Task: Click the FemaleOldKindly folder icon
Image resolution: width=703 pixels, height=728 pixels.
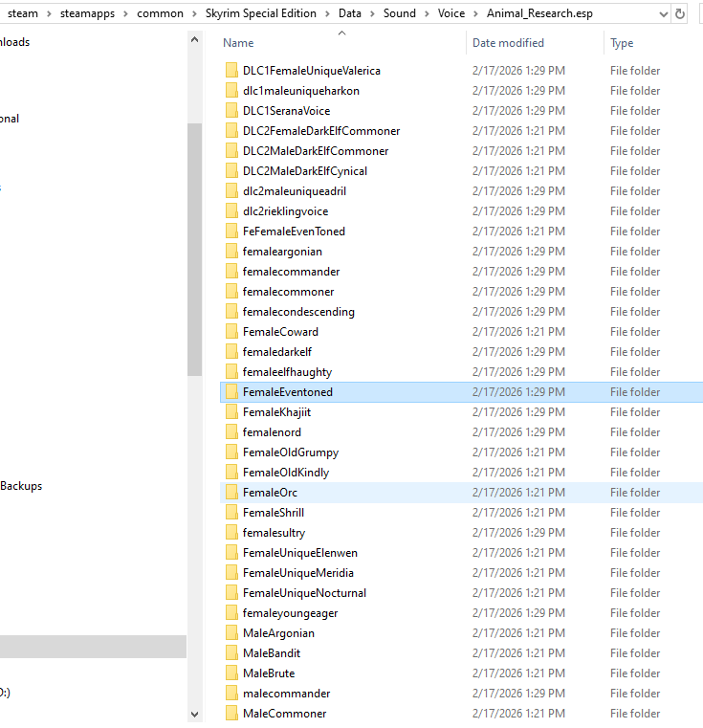Action: coord(231,473)
